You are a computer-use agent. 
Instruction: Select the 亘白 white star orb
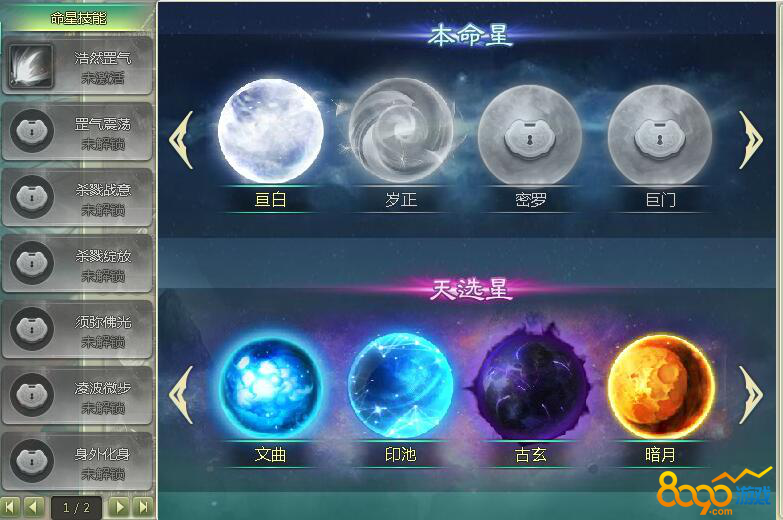tap(271, 130)
